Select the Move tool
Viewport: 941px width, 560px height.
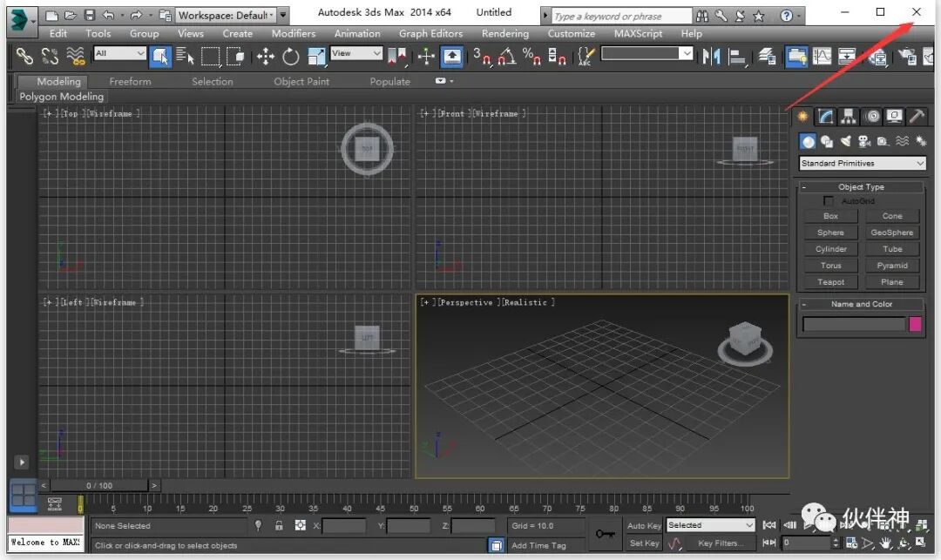(265, 57)
